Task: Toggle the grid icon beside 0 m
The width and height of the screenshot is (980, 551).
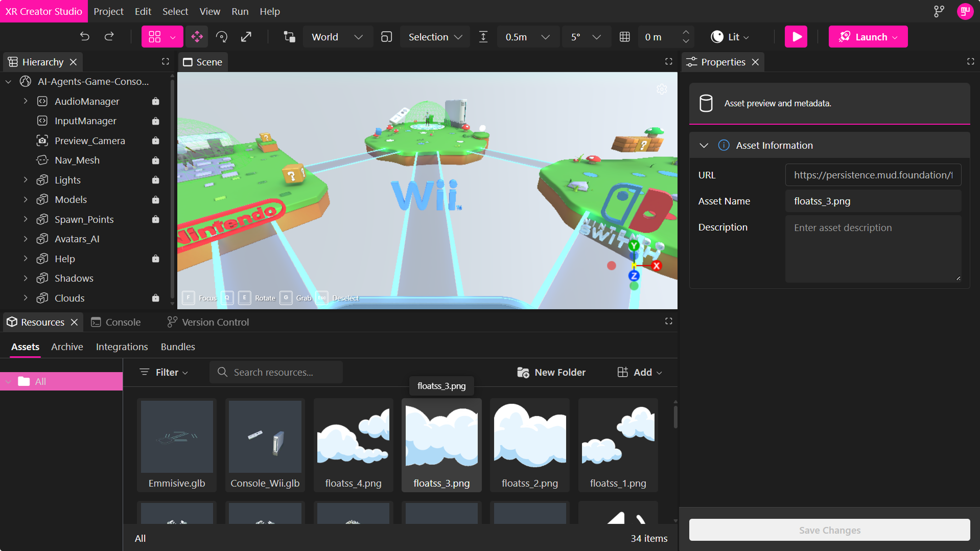Action: coord(624,37)
